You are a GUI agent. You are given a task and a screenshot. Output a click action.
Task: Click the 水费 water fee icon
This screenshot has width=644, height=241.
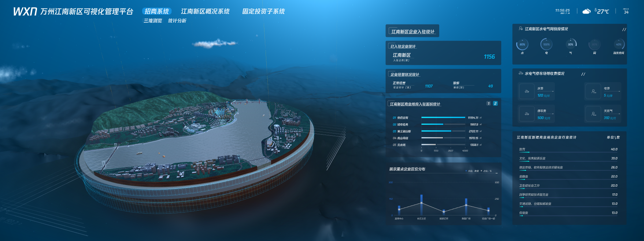pos(526,91)
